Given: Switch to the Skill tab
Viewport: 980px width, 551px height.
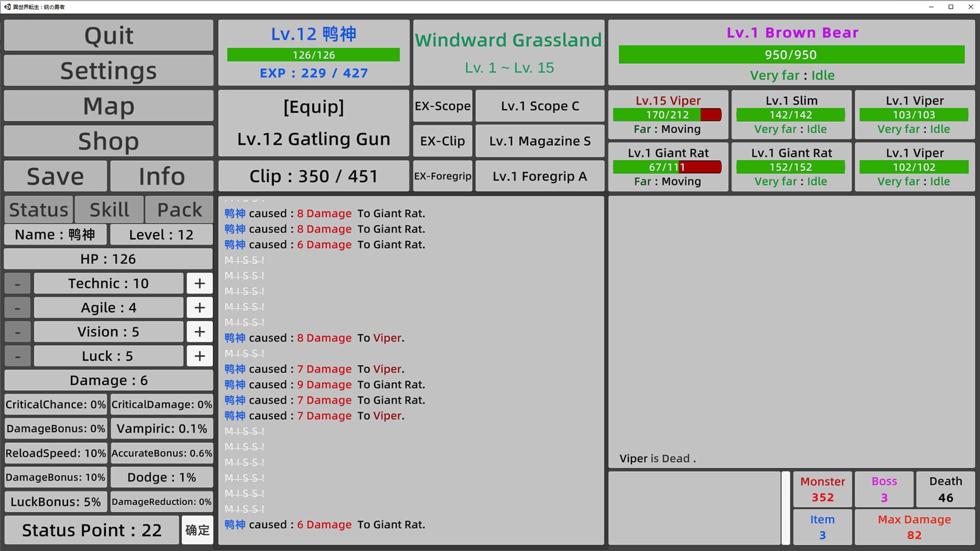Looking at the screenshot, I should 109,209.
